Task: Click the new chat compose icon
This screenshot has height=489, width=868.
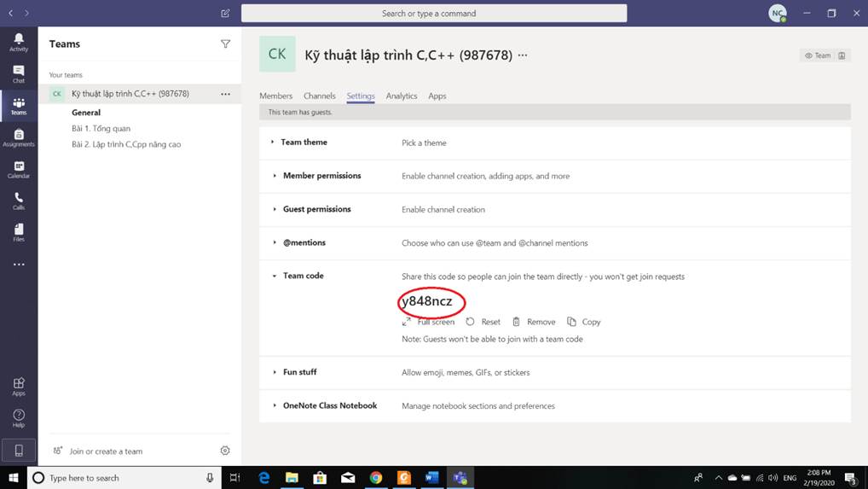Action: [x=225, y=14]
